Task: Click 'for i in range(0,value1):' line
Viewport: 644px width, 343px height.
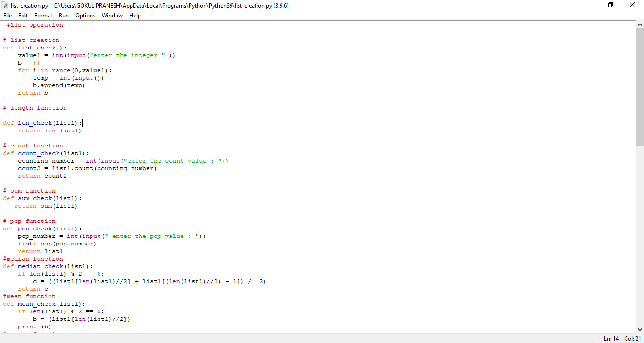Action: click(65, 70)
